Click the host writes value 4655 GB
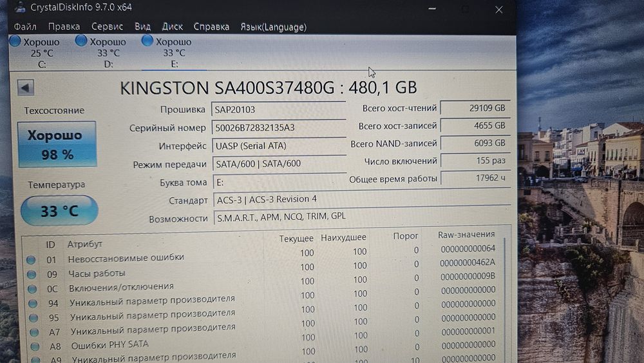 click(x=476, y=126)
